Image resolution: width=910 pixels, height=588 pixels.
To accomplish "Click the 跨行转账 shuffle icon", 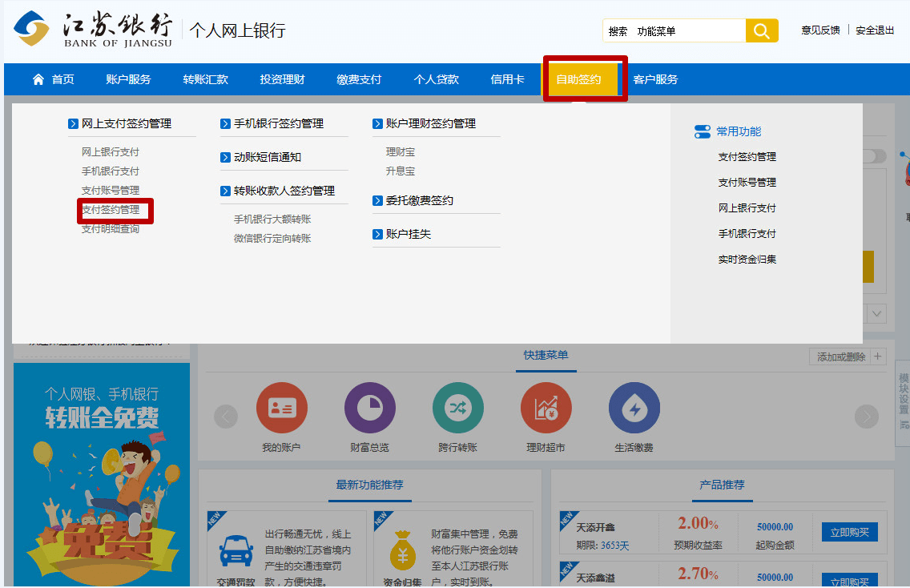I will click(457, 409).
